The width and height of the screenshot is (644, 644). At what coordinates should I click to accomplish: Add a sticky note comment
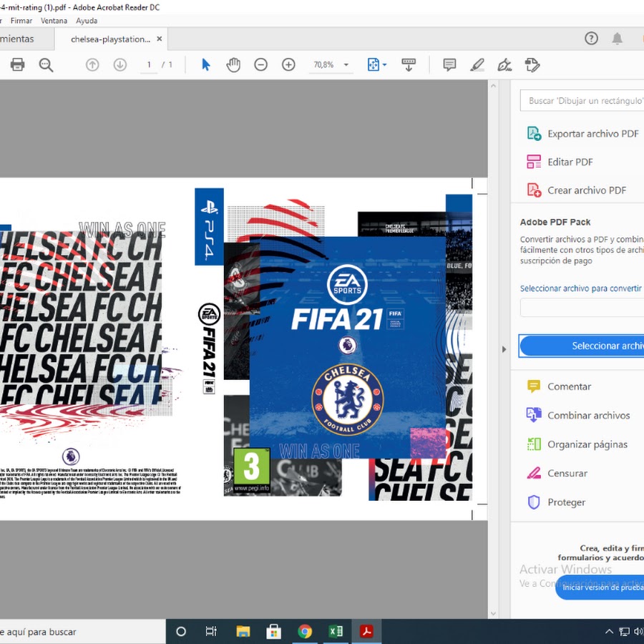tap(449, 65)
